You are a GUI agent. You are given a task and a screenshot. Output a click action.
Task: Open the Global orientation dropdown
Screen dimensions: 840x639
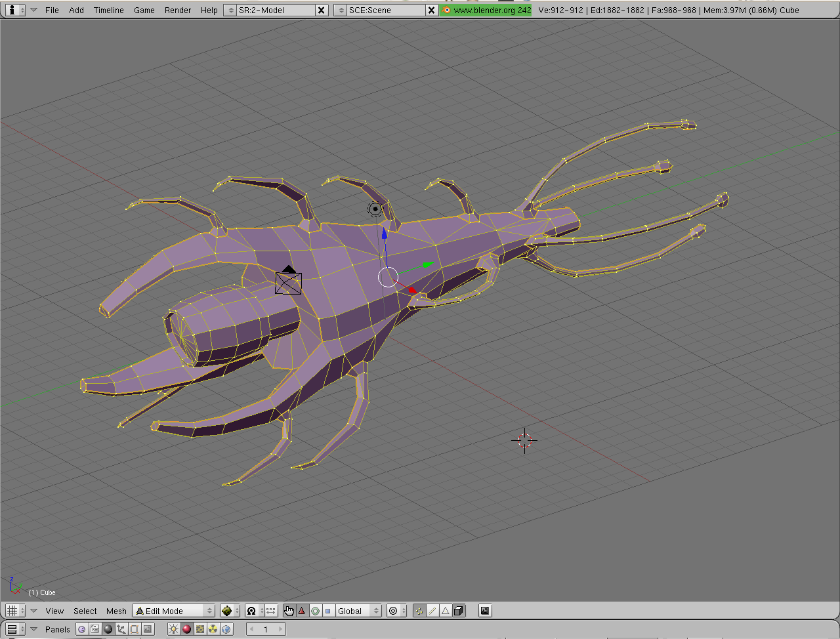point(358,611)
